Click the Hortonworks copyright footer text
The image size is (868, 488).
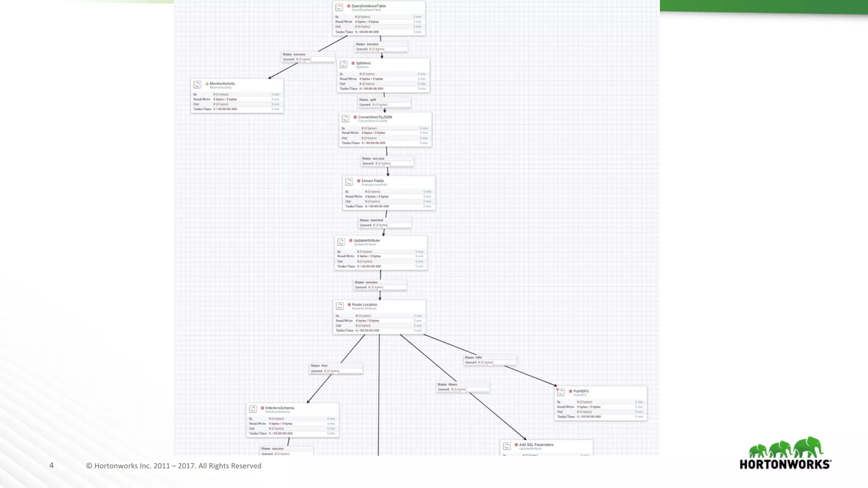(174, 466)
